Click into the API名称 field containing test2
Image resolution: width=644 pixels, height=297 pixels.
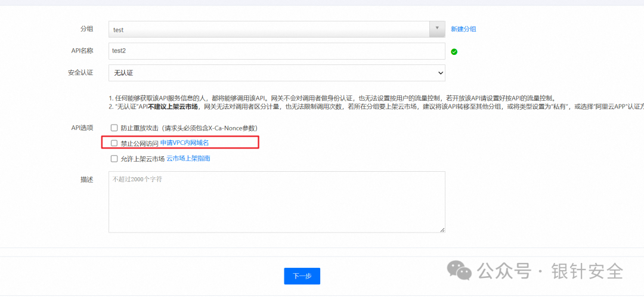(x=277, y=51)
